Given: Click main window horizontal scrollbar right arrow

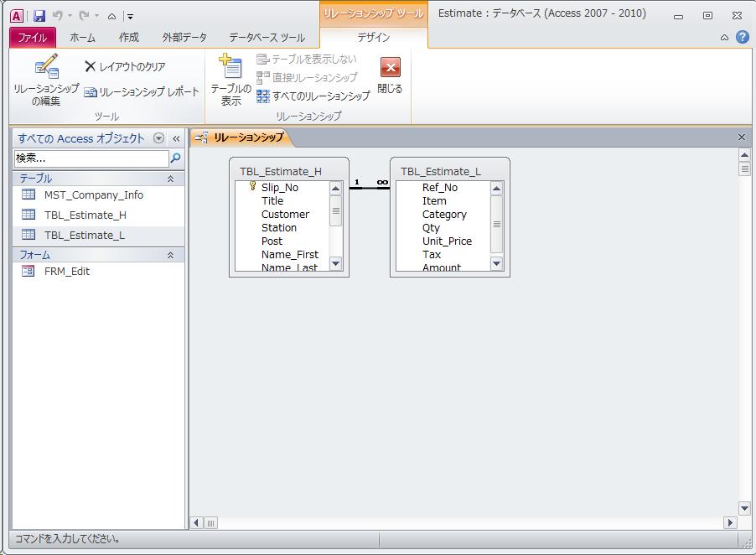Looking at the screenshot, I should (x=731, y=522).
